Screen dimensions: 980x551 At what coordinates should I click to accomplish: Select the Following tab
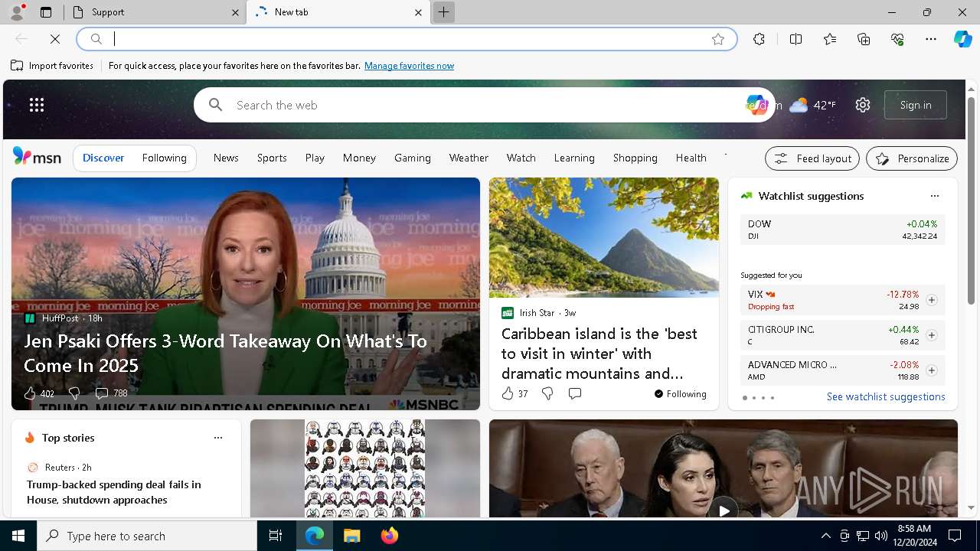(x=164, y=158)
